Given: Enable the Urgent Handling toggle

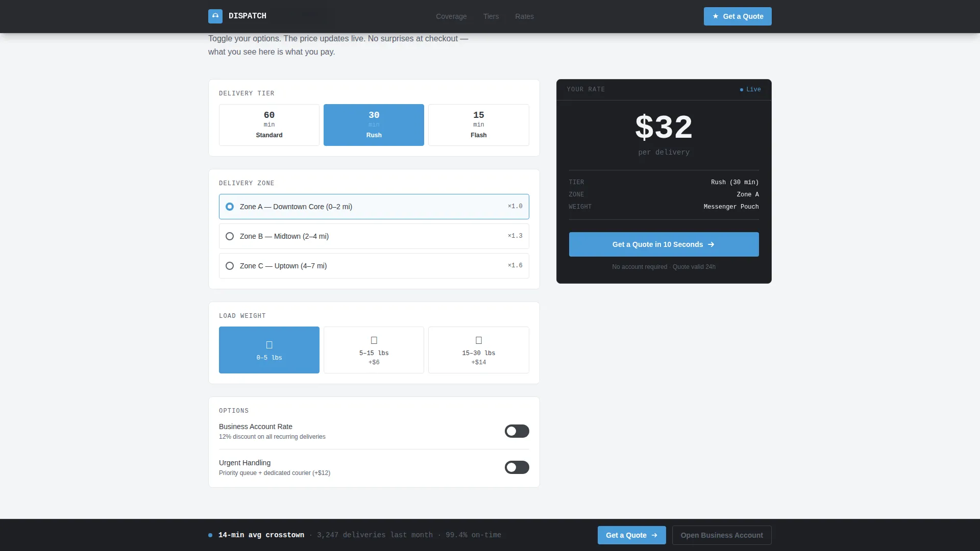Looking at the screenshot, I should pyautogui.click(x=517, y=467).
